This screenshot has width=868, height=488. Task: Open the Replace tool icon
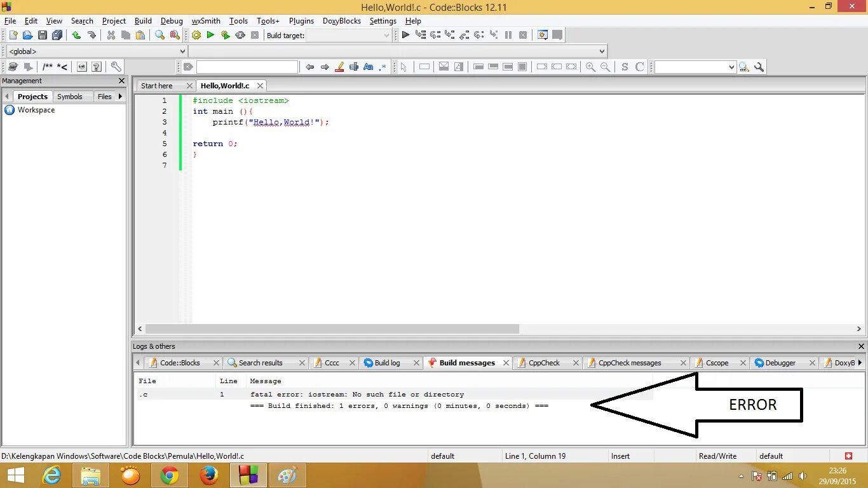coord(174,36)
